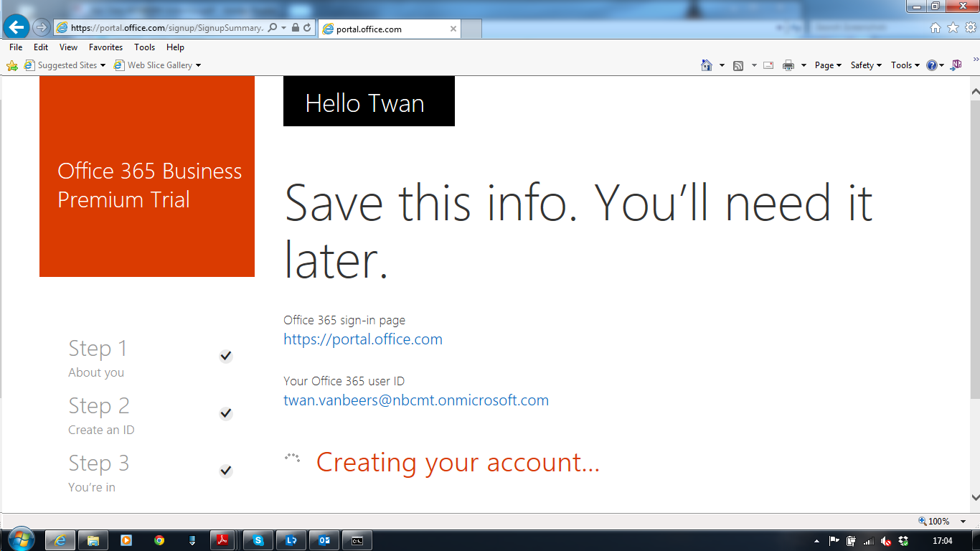Click the command bar Home icon
980x551 pixels.
707,65
